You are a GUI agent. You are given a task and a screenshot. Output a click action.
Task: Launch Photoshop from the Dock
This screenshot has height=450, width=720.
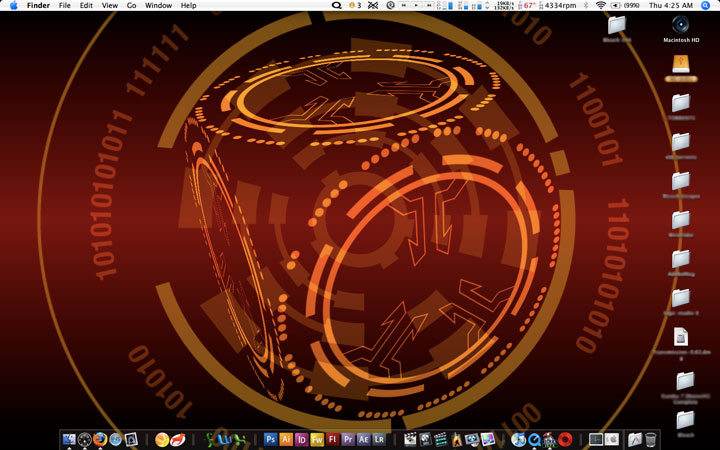point(270,439)
